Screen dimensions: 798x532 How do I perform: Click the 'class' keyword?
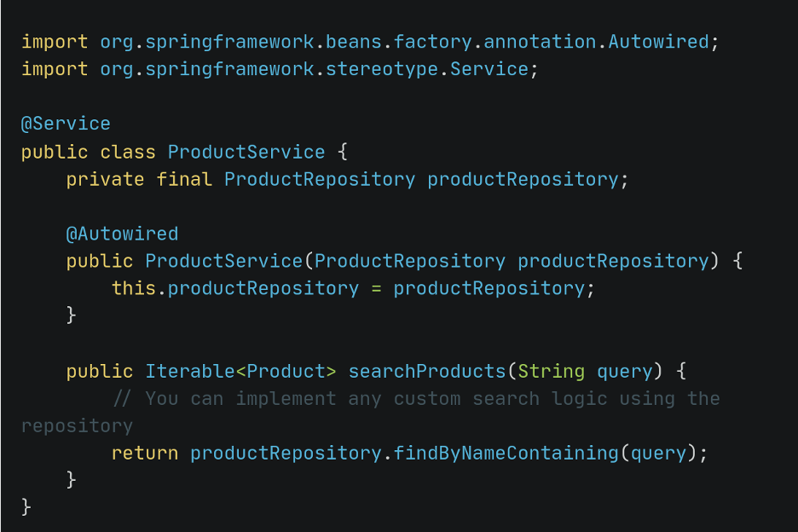tap(128, 152)
